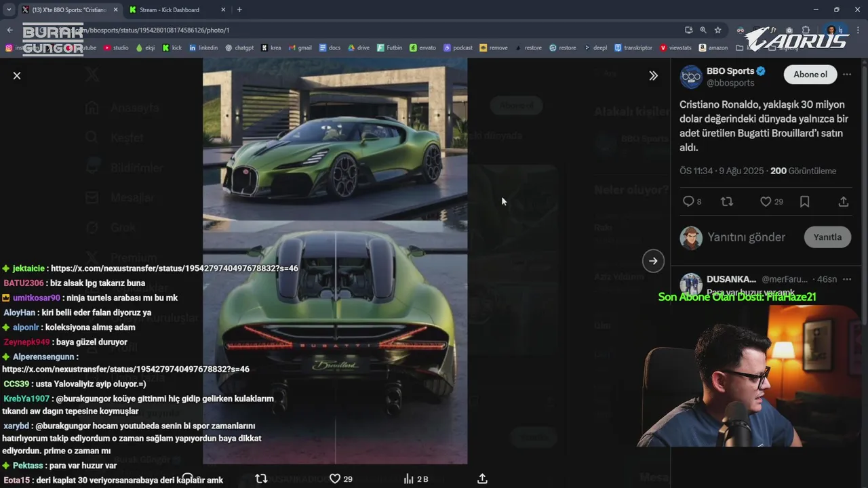Click the Abone ol subscribe button

tap(810, 75)
